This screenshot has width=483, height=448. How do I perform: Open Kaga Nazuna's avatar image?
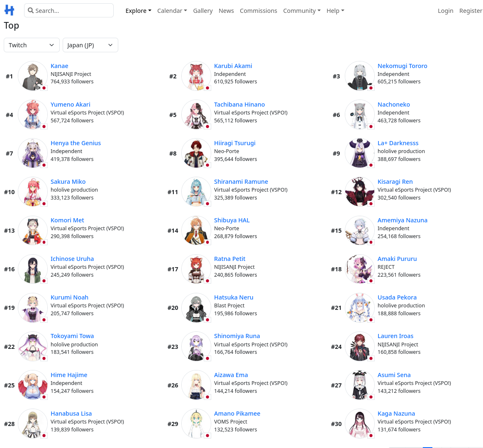pyautogui.click(x=360, y=424)
